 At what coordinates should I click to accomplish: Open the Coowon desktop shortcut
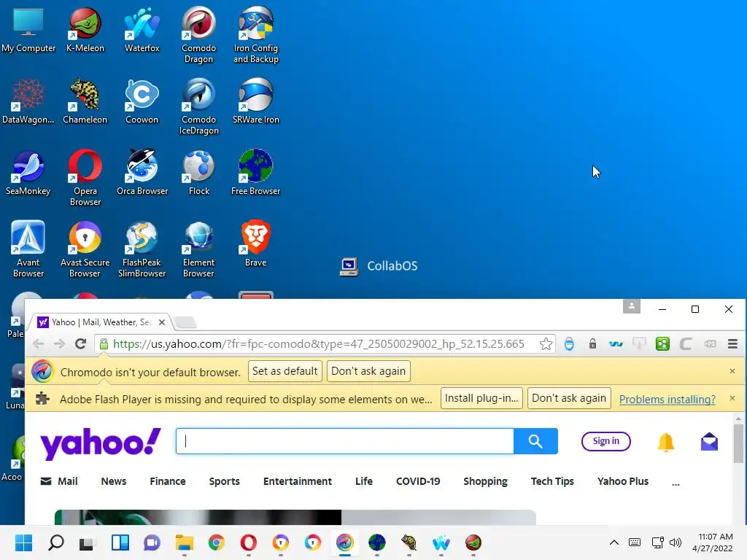pyautogui.click(x=142, y=101)
